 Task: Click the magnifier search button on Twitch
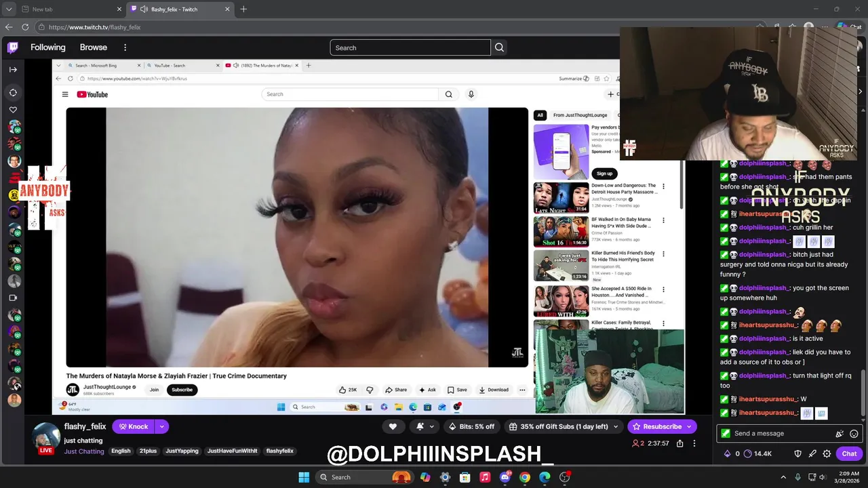click(x=500, y=47)
